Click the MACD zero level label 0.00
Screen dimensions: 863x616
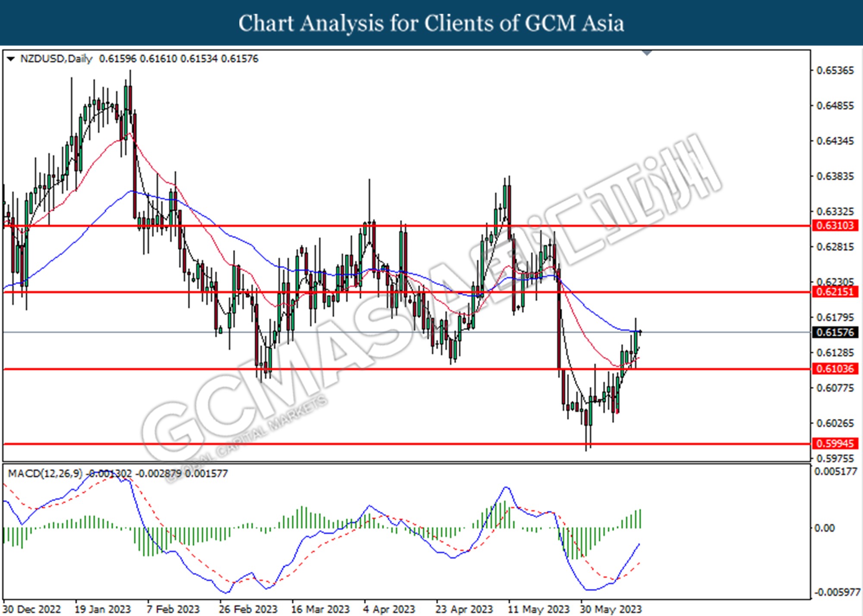(x=825, y=528)
